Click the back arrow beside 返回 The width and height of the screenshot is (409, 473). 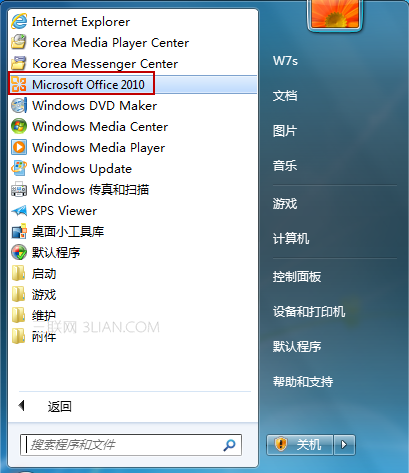[22, 406]
